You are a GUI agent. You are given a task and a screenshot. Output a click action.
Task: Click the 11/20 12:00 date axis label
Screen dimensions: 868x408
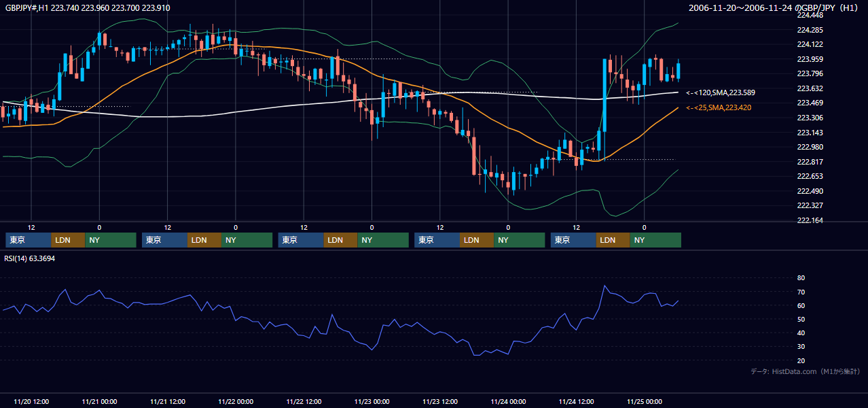(31, 401)
